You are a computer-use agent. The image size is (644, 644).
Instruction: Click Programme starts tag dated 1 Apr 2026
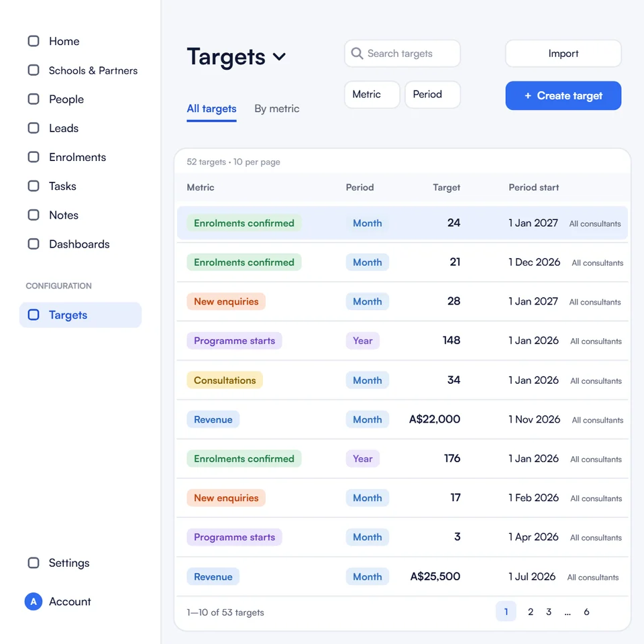(234, 537)
